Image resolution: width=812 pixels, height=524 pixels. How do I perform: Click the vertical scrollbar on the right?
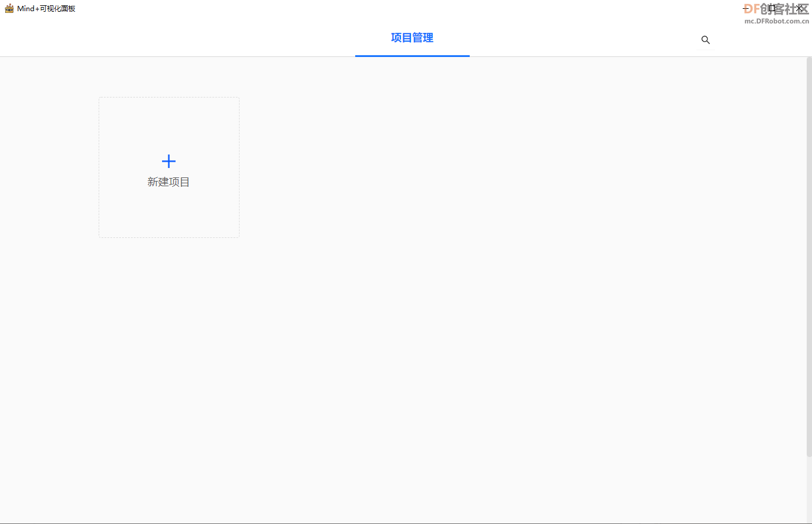[809, 257]
